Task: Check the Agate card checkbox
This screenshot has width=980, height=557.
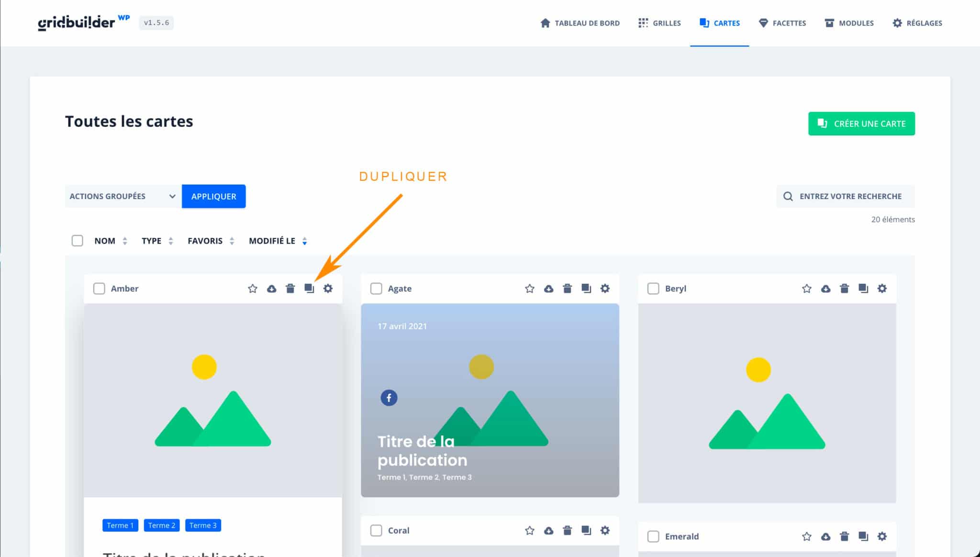Action: 377,289
